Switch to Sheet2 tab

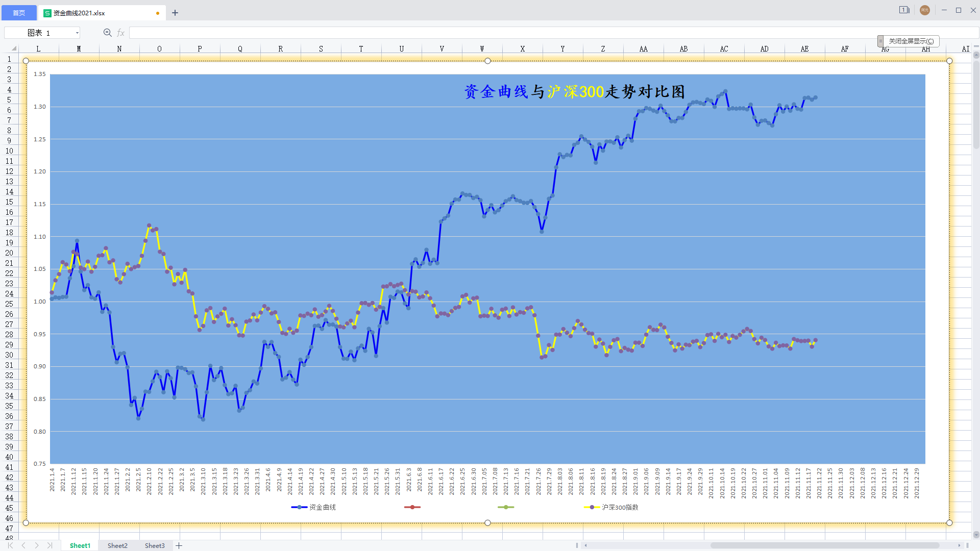[117, 545]
